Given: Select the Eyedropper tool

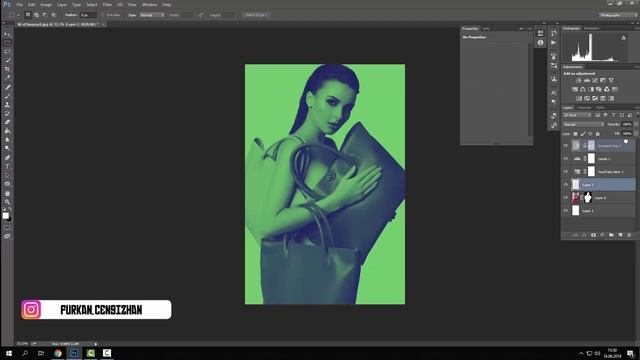Looking at the screenshot, I should point(7,78).
